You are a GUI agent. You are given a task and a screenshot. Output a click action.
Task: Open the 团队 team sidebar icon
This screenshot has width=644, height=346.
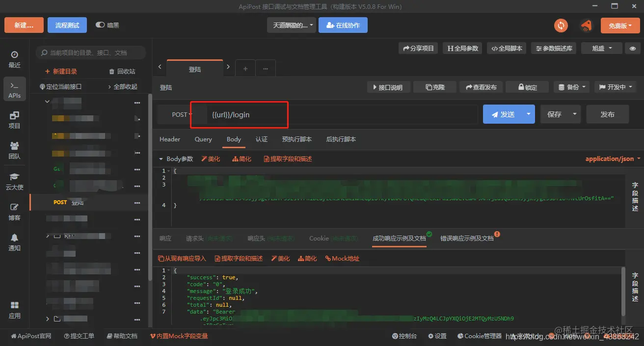14,150
